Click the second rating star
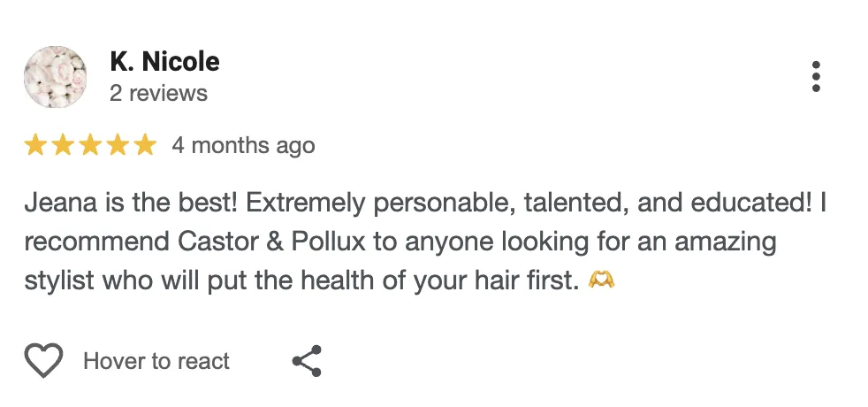Viewport: 868px width, 407px height. point(63,145)
